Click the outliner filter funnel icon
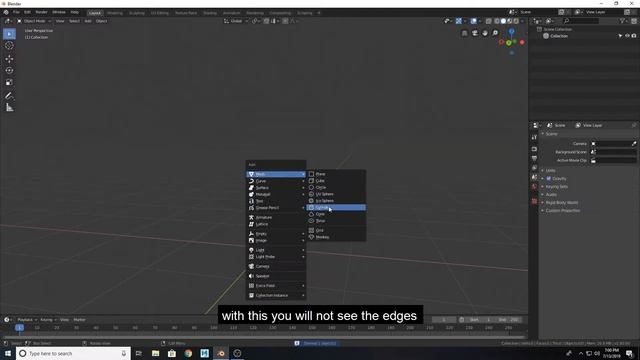This screenshot has height=360, width=640. click(622, 21)
